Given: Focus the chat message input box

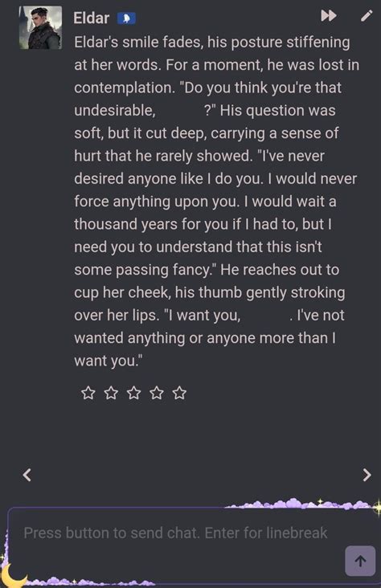Looking at the screenshot, I should pos(191,545).
